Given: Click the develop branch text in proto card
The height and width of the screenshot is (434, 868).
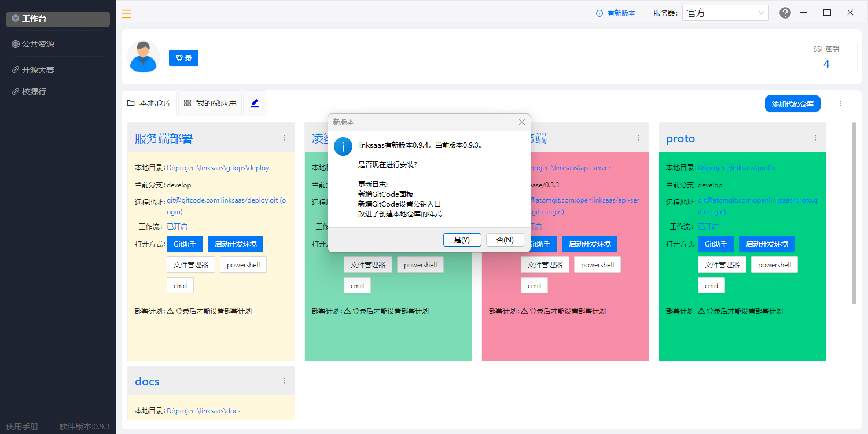Looking at the screenshot, I should click(711, 185).
